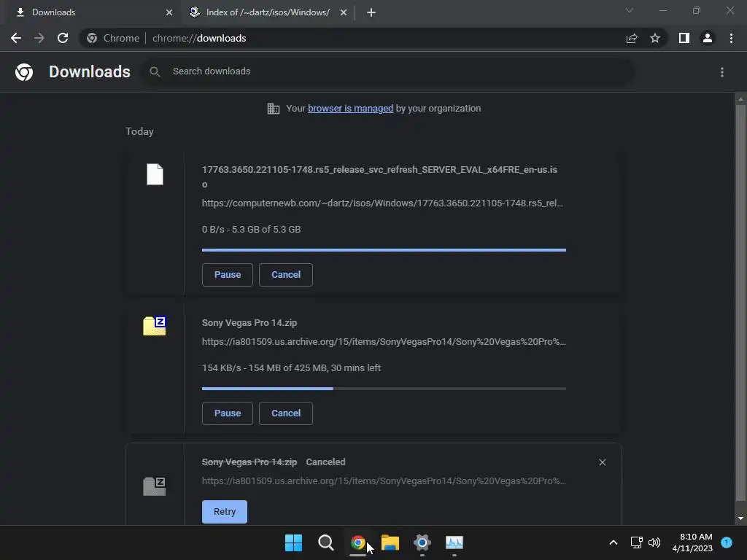
Task: Open the Settings gear taskbar app
Action: [x=422, y=542]
